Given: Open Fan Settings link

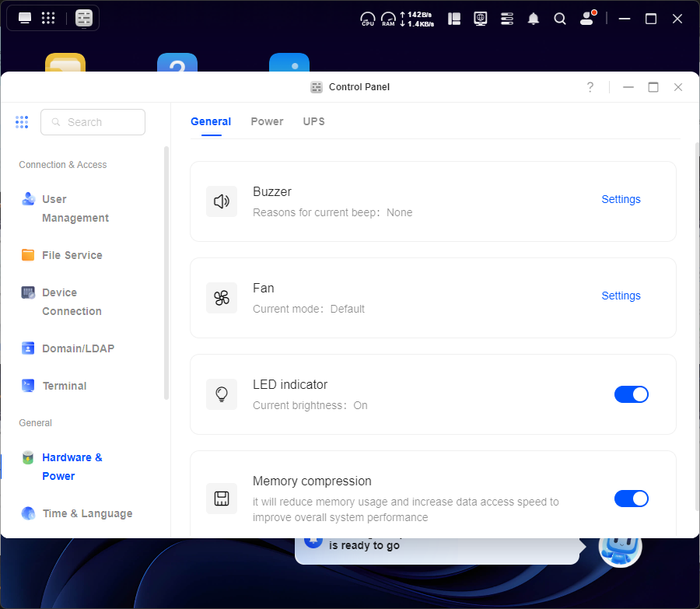Looking at the screenshot, I should click(x=621, y=296).
